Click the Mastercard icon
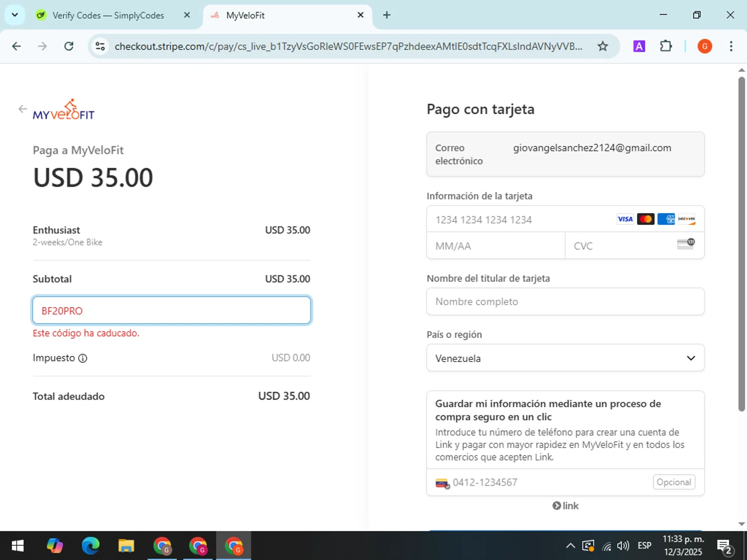Image resolution: width=747 pixels, height=560 pixels. [x=645, y=219]
